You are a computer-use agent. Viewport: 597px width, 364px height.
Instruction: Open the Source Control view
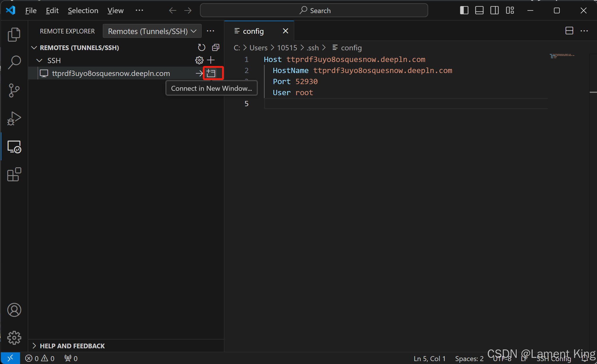coord(14,90)
